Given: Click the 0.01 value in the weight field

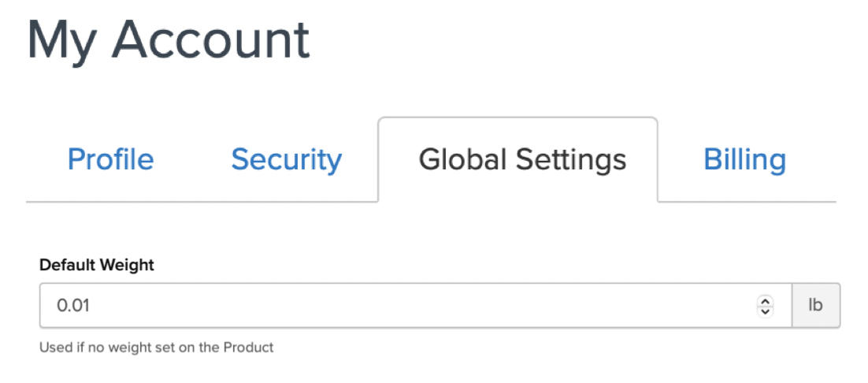Looking at the screenshot, I should [x=73, y=305].
